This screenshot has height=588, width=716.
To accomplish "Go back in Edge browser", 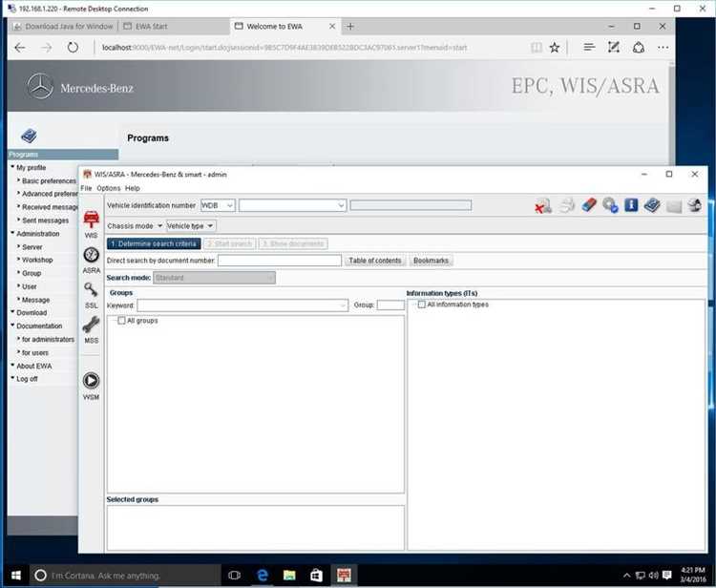I will [x=20, y=48].
